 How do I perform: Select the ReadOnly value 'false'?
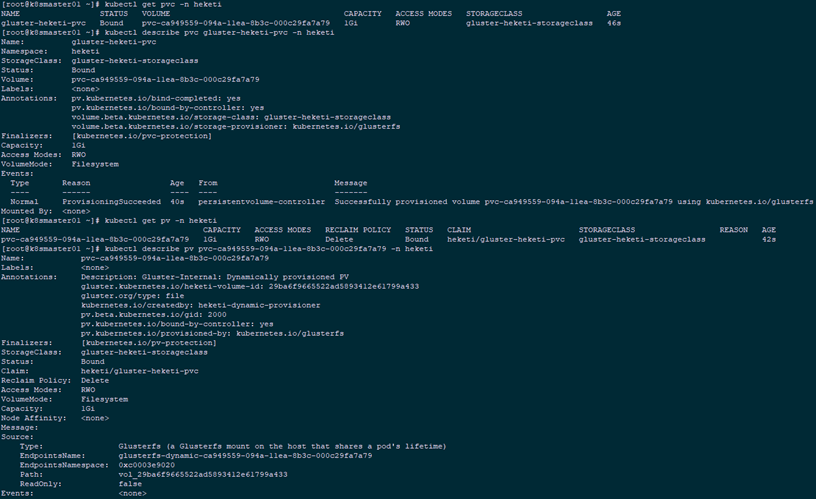pyautogui.click(x=130, y=483)
